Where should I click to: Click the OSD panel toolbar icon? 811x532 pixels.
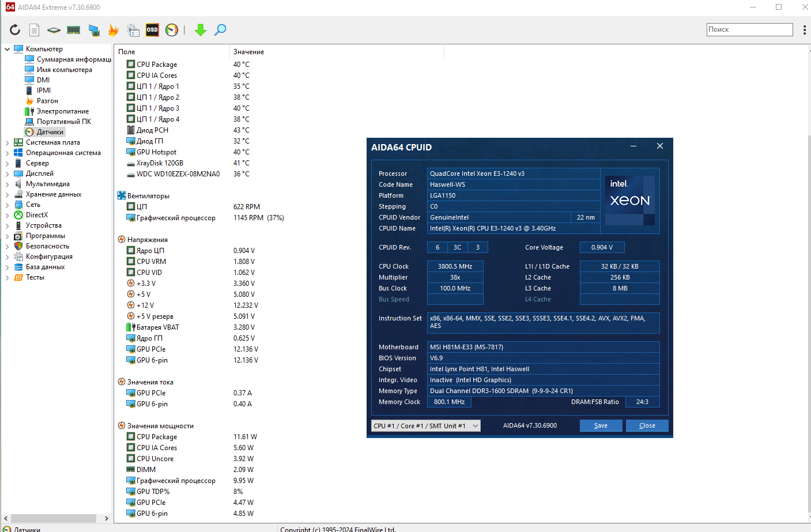(x=152, y=30)
